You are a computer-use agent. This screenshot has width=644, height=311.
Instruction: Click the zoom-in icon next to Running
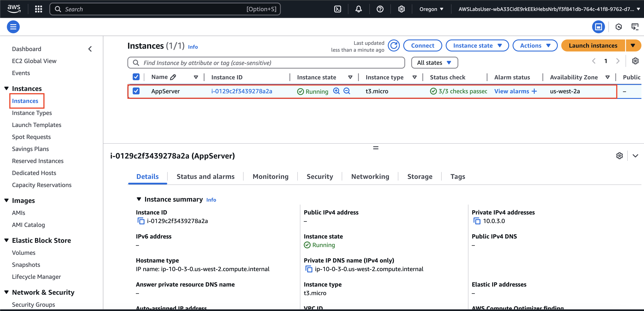337,91
